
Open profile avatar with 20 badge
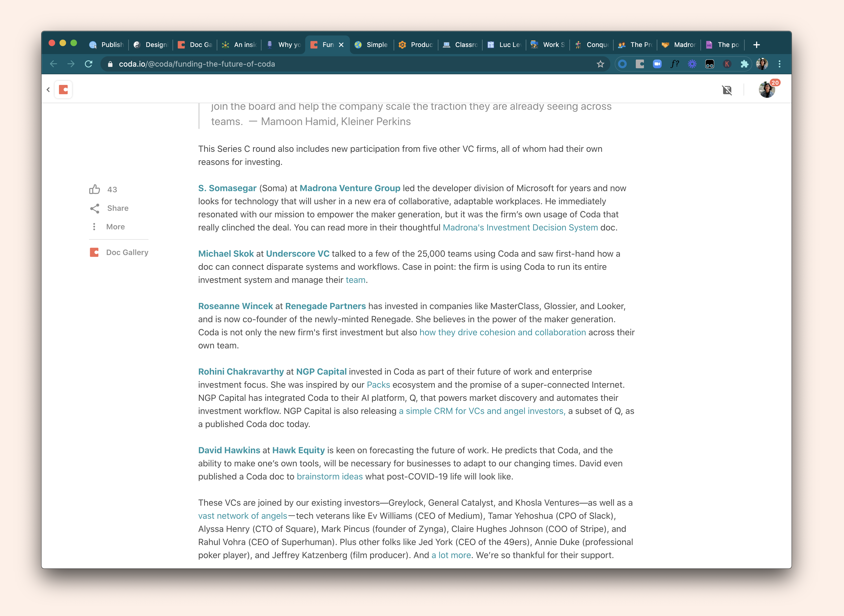click(x=766, y=90)
